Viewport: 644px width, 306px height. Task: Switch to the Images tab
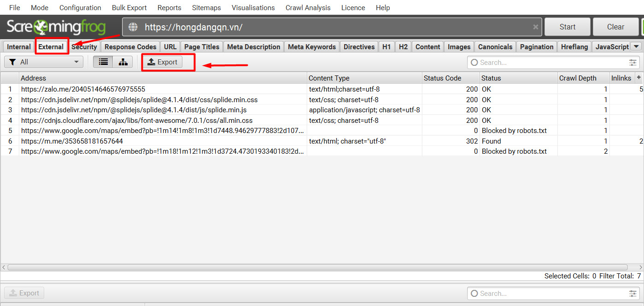459,47
